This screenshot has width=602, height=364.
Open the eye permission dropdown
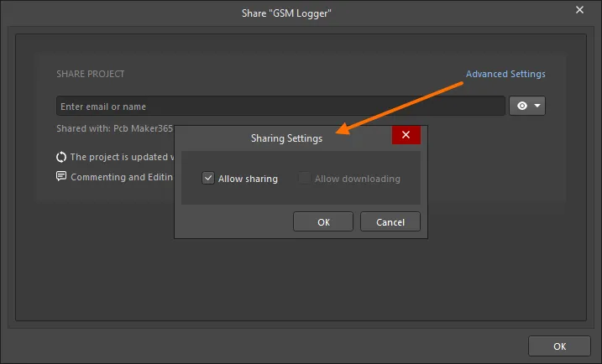[x=527, y=106]
